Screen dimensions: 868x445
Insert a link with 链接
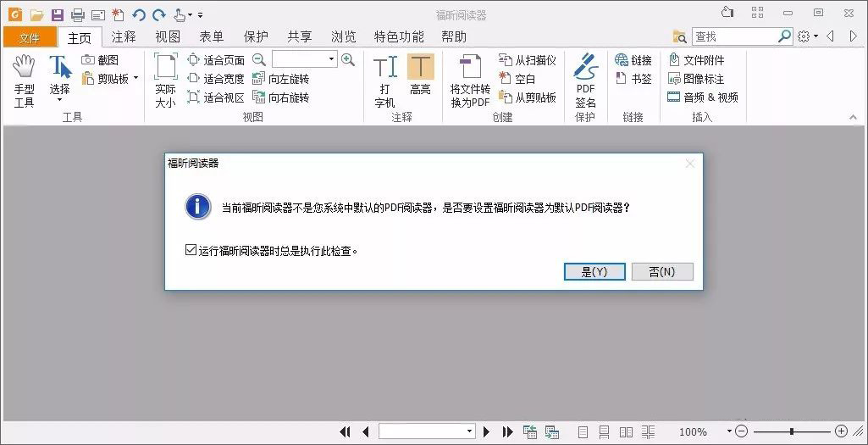point(633,60)
